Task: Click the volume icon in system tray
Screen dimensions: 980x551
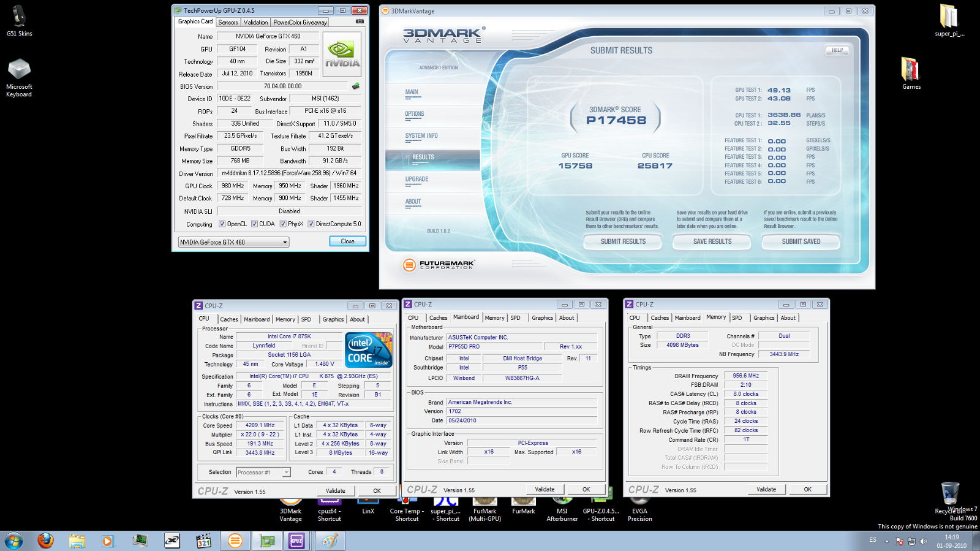Action: tap(923, 541)
